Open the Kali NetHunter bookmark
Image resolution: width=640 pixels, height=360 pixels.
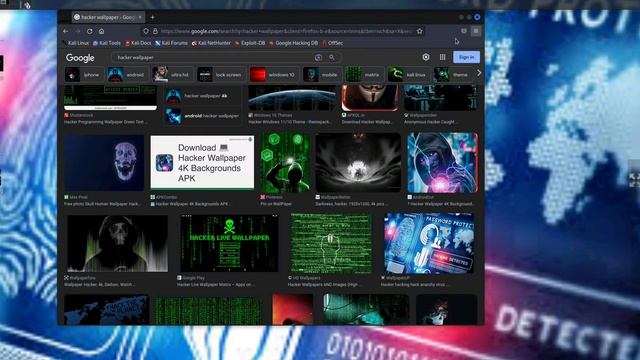tap(211, 43)
